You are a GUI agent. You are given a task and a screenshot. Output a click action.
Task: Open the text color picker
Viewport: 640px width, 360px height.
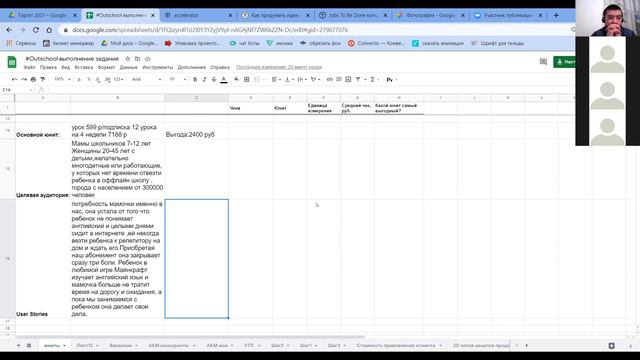pyautogui.click(x=224, y=80)
